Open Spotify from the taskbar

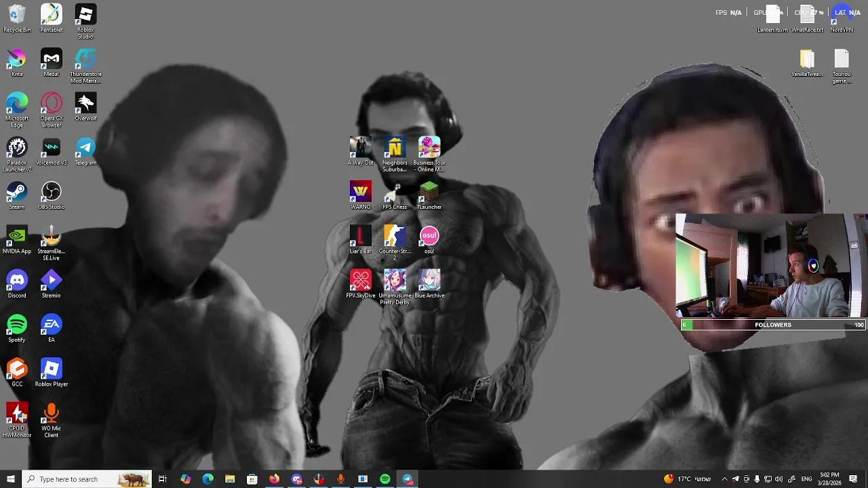pos(385,479)
